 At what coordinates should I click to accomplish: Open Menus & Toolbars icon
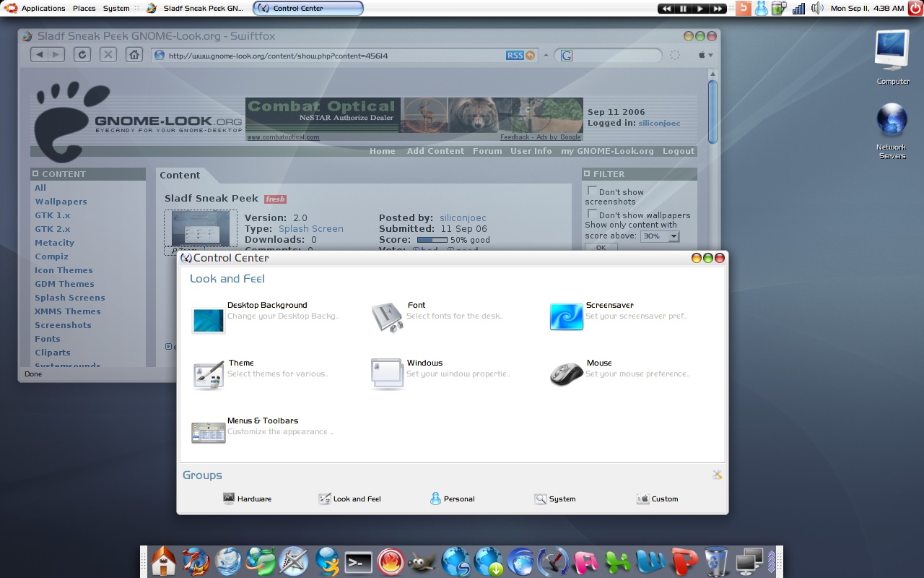[x=209, y=433]
